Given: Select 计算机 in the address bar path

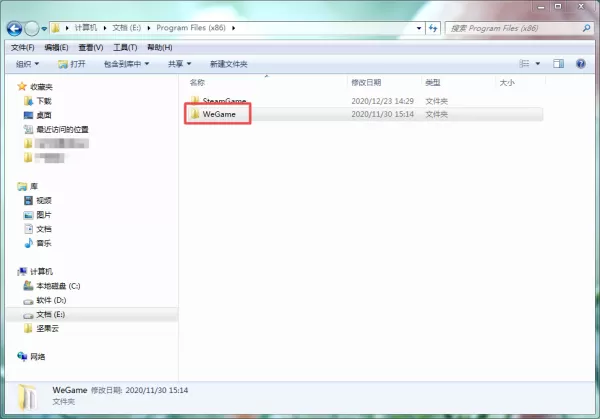Looking at the screenshot, I should point(86,28).
